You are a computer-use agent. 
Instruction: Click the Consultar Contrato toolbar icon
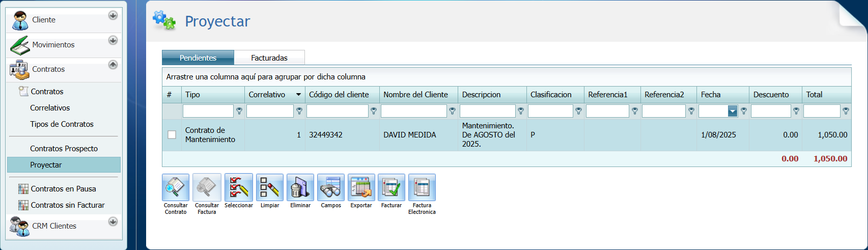click(176, 187)
